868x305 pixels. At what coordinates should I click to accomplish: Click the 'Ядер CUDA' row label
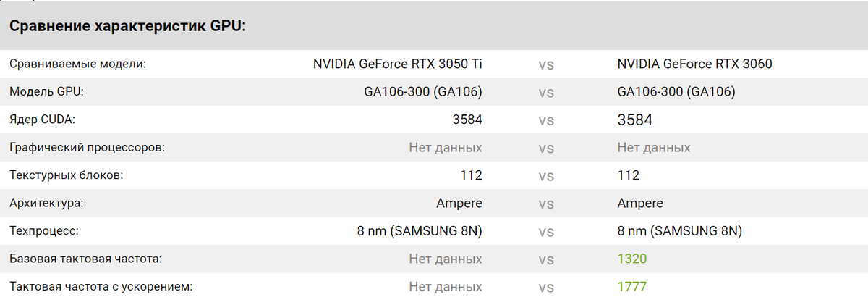point(42,120)
